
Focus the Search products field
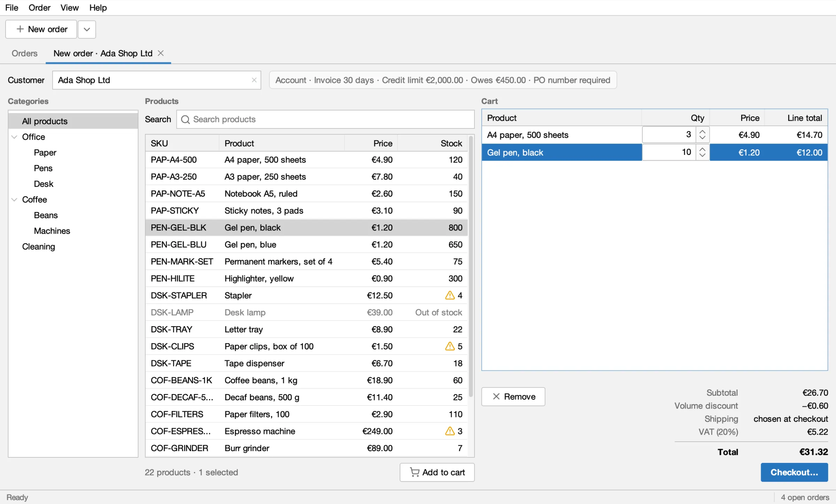coord(325,119)
